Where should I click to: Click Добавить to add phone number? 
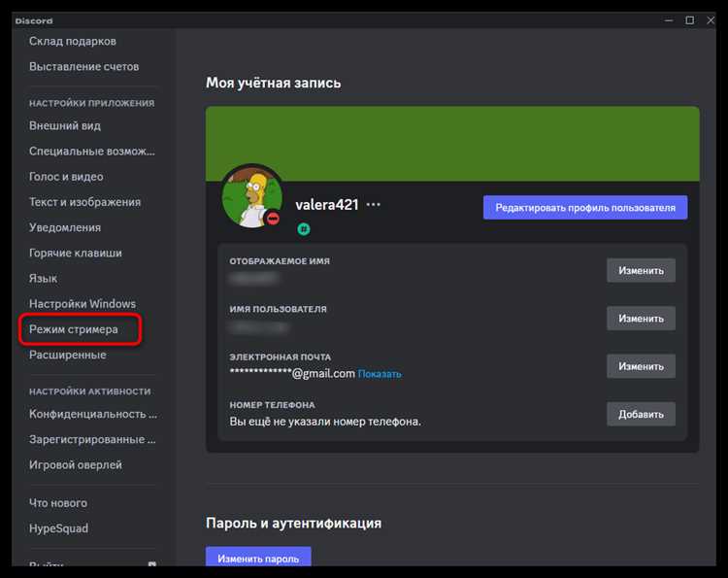641,414
